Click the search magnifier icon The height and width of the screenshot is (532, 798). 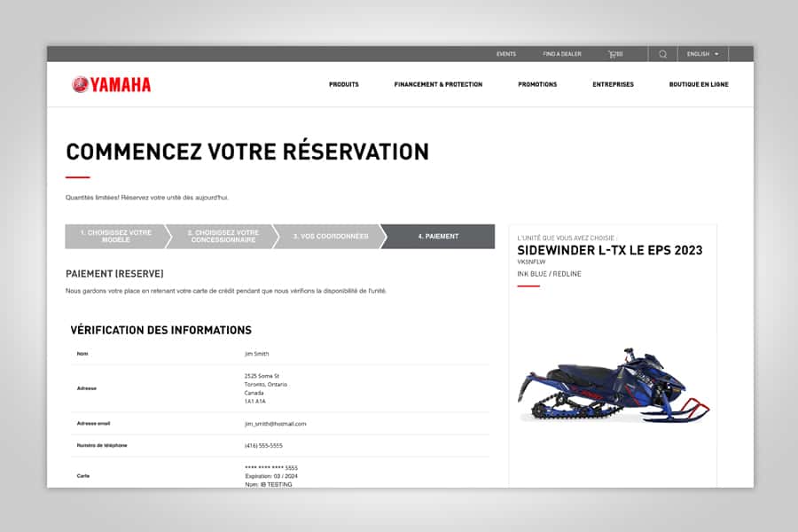(662, 54)
